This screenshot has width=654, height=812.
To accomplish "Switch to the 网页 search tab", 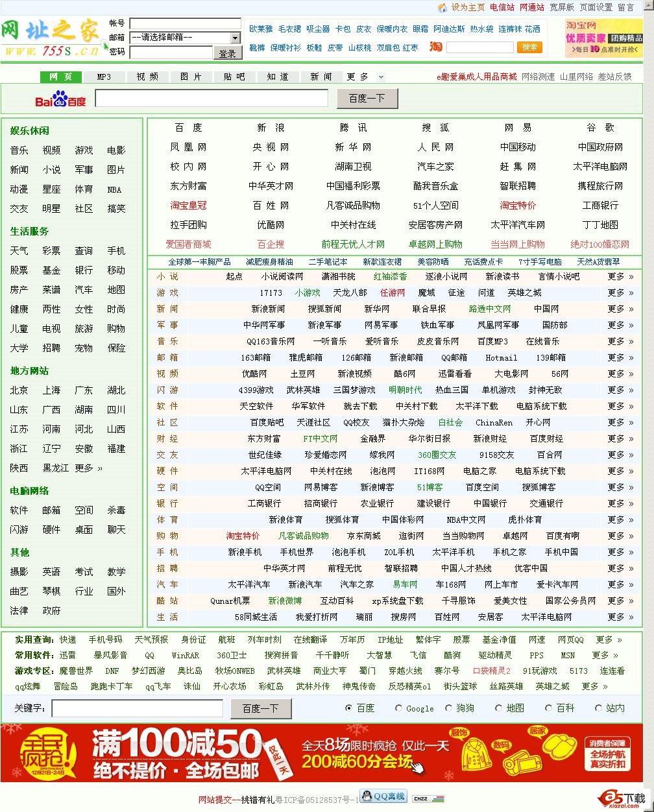I will (x=61, y=77).
